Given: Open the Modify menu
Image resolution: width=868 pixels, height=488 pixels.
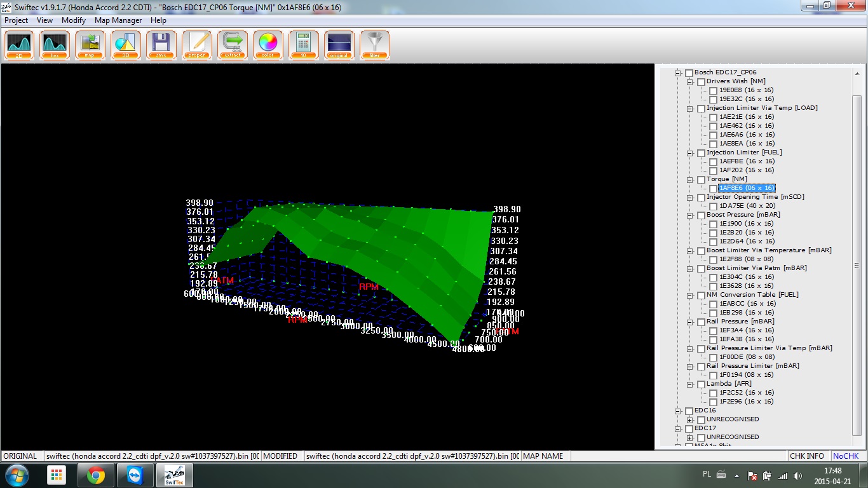Looking at the screenshot, I should coord(74,20).
